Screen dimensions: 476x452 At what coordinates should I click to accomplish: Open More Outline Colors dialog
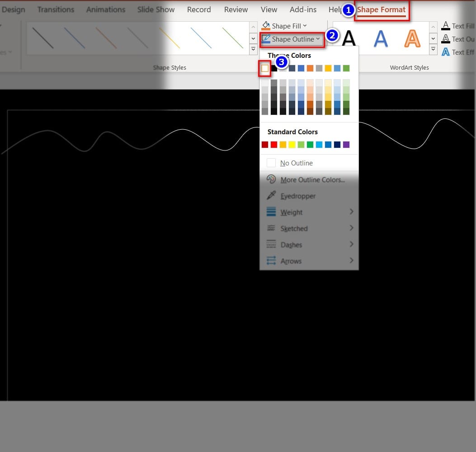point(309,180)
